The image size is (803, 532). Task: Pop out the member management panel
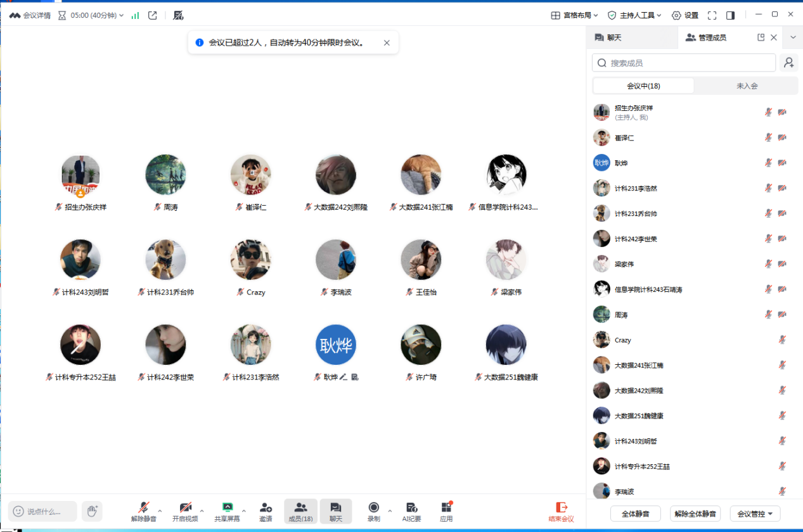coord(761,37)
